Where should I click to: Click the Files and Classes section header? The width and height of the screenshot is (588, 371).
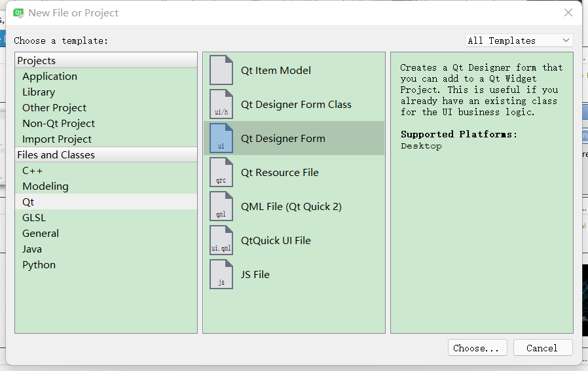(106, 155)
